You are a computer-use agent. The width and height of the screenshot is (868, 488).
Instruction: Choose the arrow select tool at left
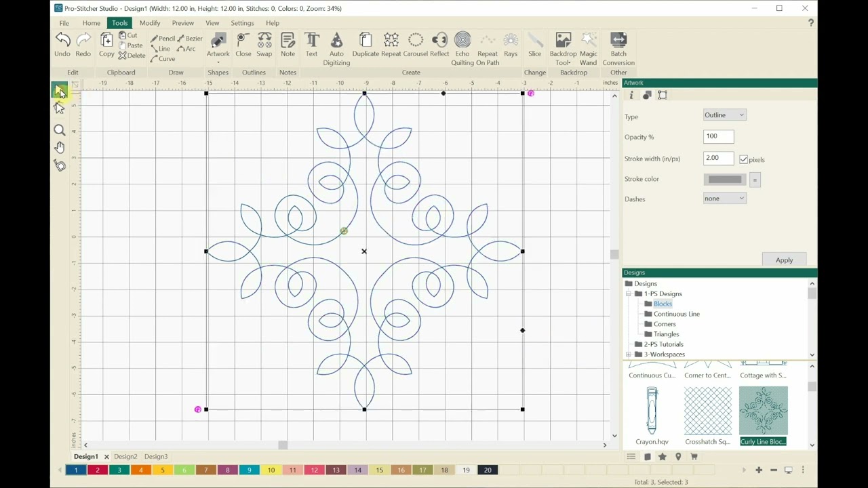pos(60,90)
